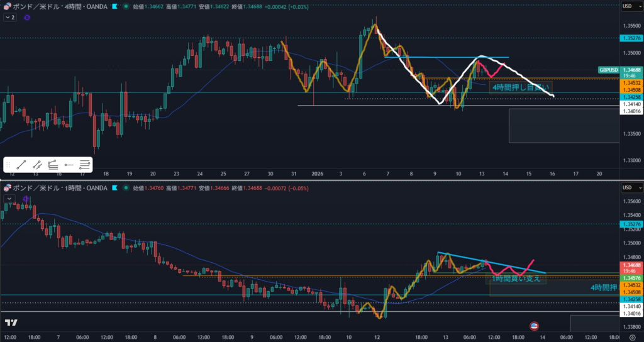This screenshot has height=342, width=644.
Task: Expand the collapsed legend chevron on 1時間 chart
Action: [x=9, y=198]
